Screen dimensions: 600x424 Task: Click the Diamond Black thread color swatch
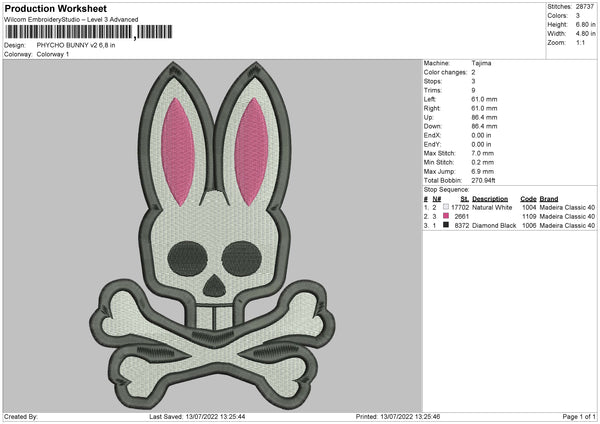click(x=446, y=225)
